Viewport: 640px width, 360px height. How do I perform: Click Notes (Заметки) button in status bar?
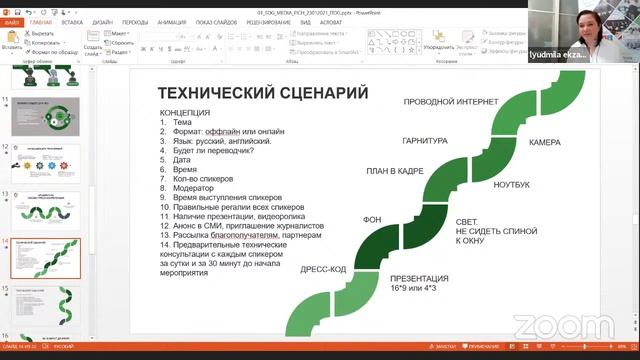[442, 347]
